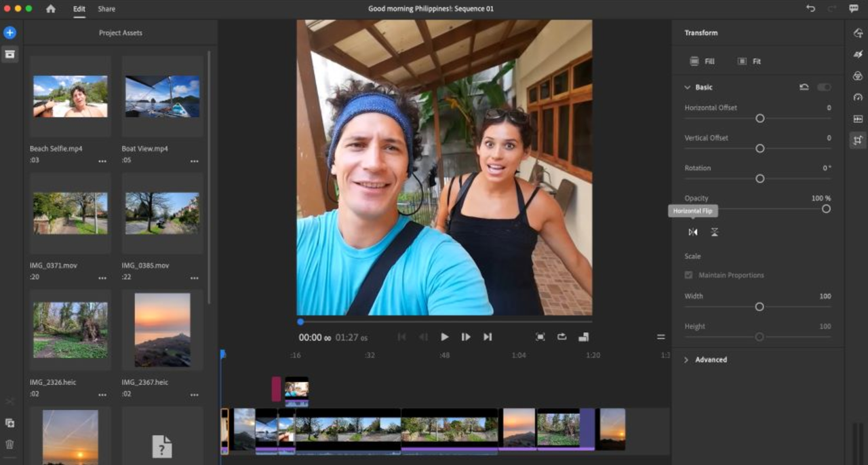Image resolution: width=868 pixels, height=465 pixels.
Task: Select the IMG_0385.mov thumbnail
Action: point(163,213)
